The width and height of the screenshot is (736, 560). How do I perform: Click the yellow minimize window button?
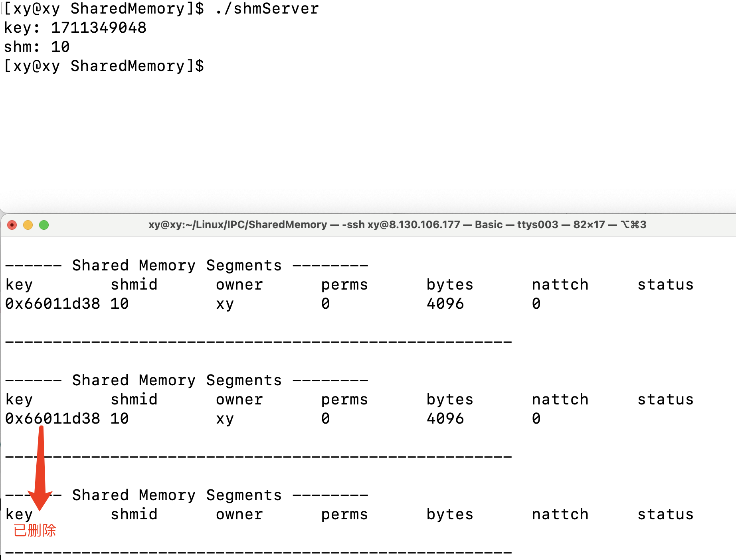pos(28,225)
